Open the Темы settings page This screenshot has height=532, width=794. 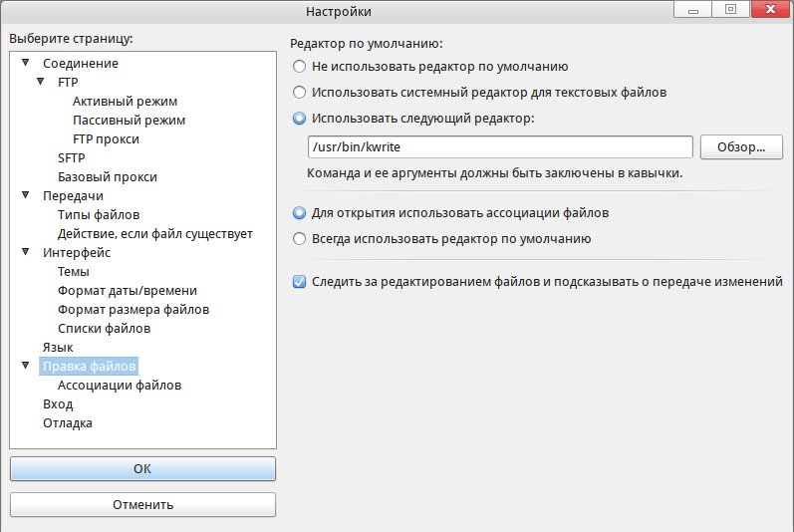click(x=74, y=272)
